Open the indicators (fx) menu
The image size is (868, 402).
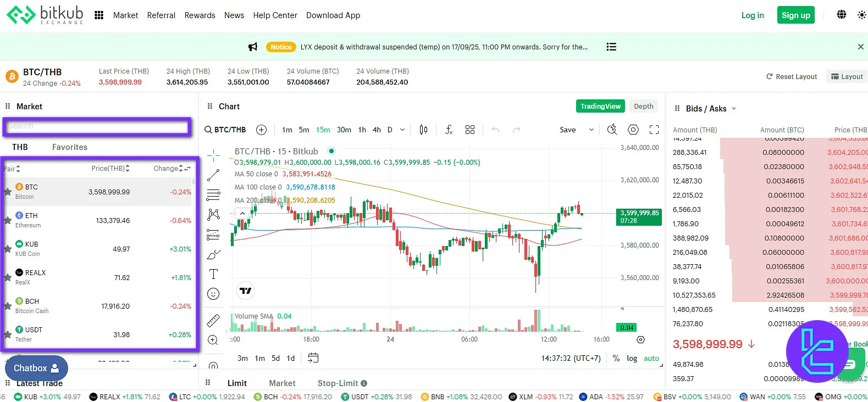449,130
